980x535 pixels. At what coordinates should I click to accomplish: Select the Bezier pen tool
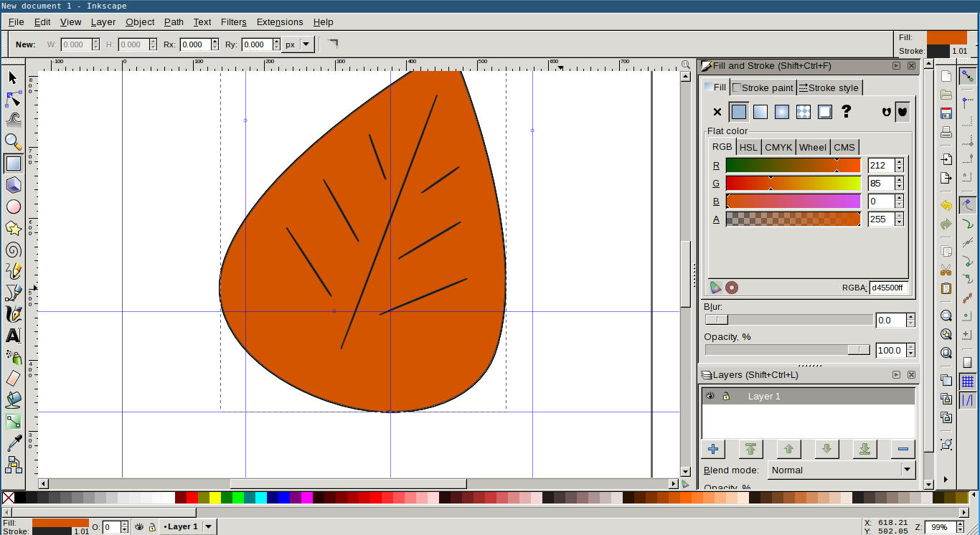click(13, 293)
